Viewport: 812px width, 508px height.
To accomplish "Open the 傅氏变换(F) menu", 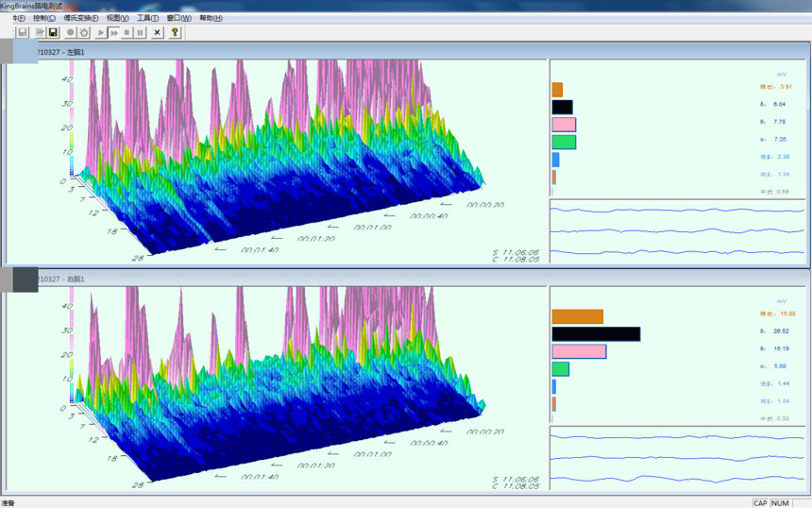I will tap(81, 18).
